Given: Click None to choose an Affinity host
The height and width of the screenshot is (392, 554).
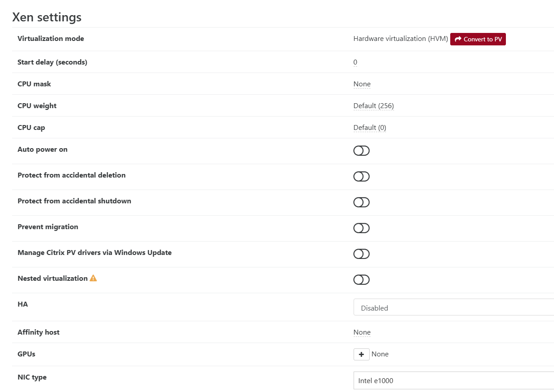Looking at the screenshot, I should point(362,332).
